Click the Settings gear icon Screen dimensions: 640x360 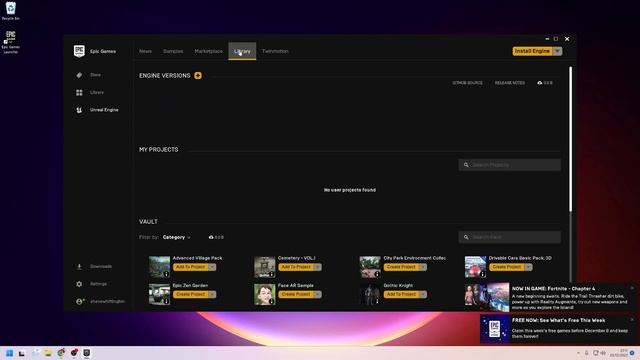pos(79,284)
